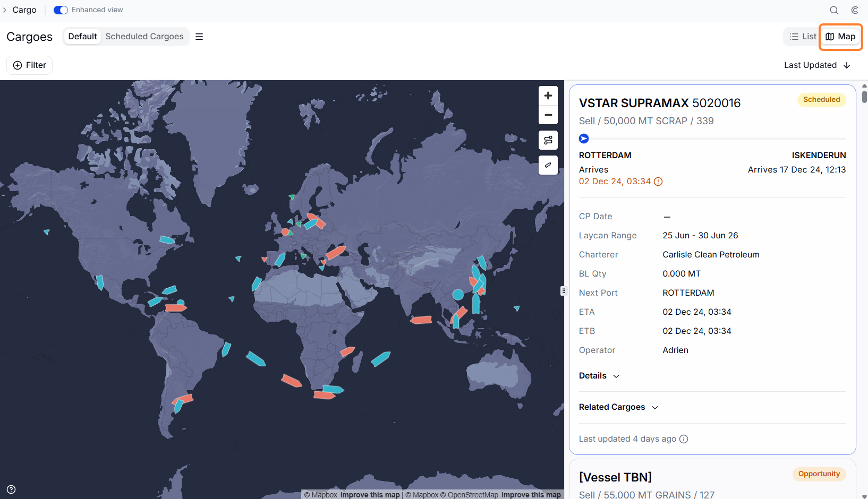Open map layer settings control
Viewport: 868px width, 499px height.
[x=548, y=140]
